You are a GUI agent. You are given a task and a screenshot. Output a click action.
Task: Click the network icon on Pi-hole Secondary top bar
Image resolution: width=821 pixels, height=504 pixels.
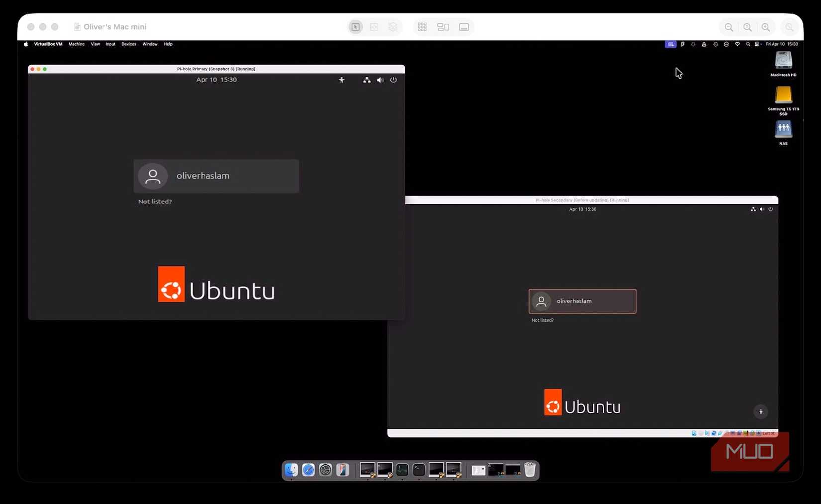click(753, 209)
